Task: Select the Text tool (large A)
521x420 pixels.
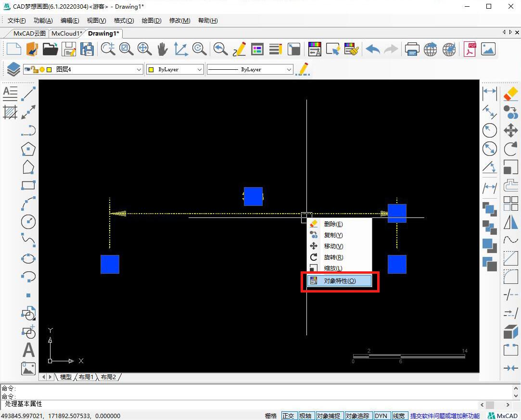Action: pyautogui.click(x=28, y=350)
